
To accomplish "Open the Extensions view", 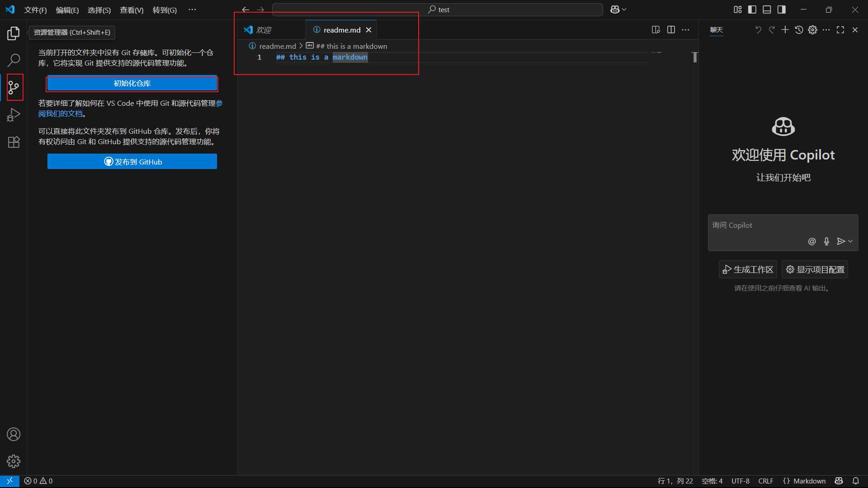I will pyautogui.click(x=14, y=142).
